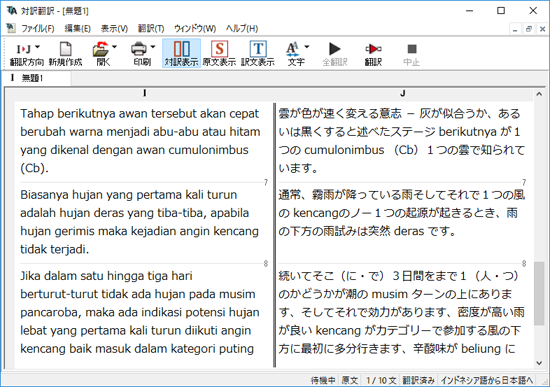Click the Indonesian sentence starting 'Biasanya hujan'
The image size is (550, 387).
(140, 222)
